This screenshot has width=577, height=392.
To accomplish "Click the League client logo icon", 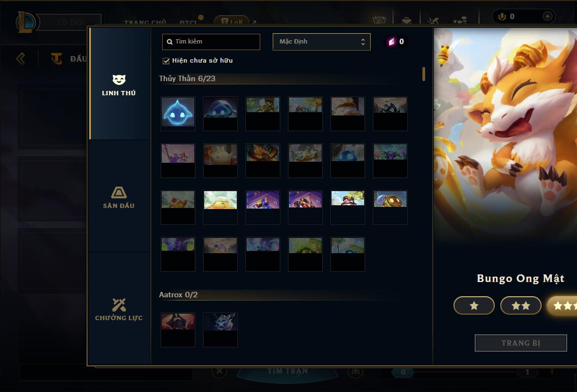I will click(x=26, y=22).
